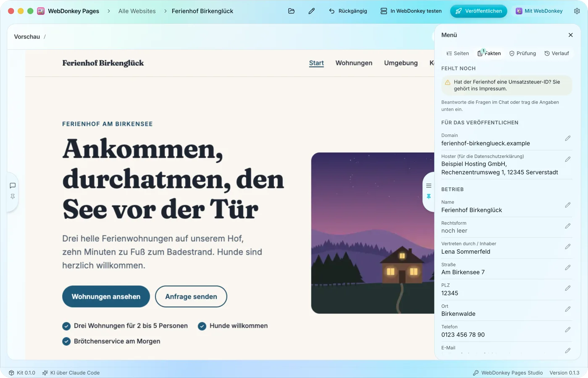Edit the PLZ pencil icon
The width and height of the screenshot is (588, 378).
568,288
